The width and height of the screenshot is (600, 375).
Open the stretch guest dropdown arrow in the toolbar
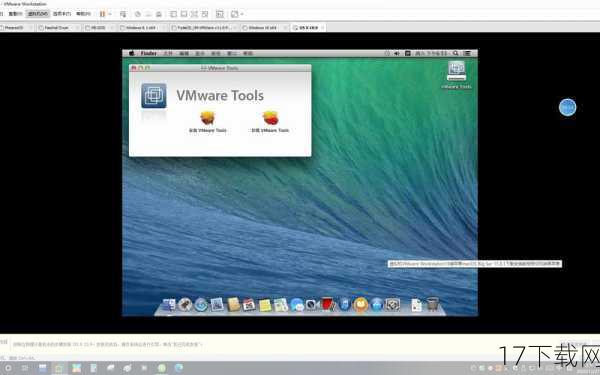(242, 14)
